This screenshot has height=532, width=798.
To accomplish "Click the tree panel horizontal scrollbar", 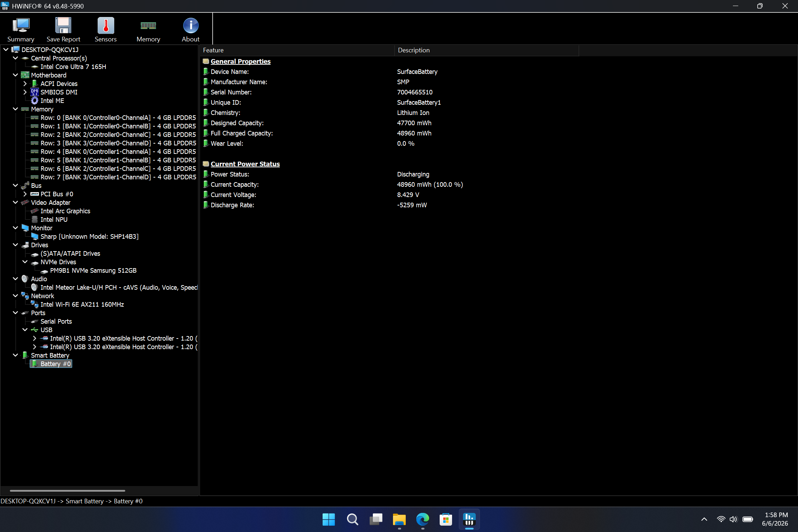I will pos(68,491).
